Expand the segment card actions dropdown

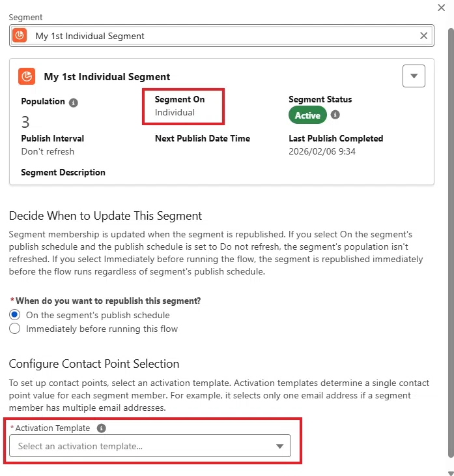click(414, 76)
